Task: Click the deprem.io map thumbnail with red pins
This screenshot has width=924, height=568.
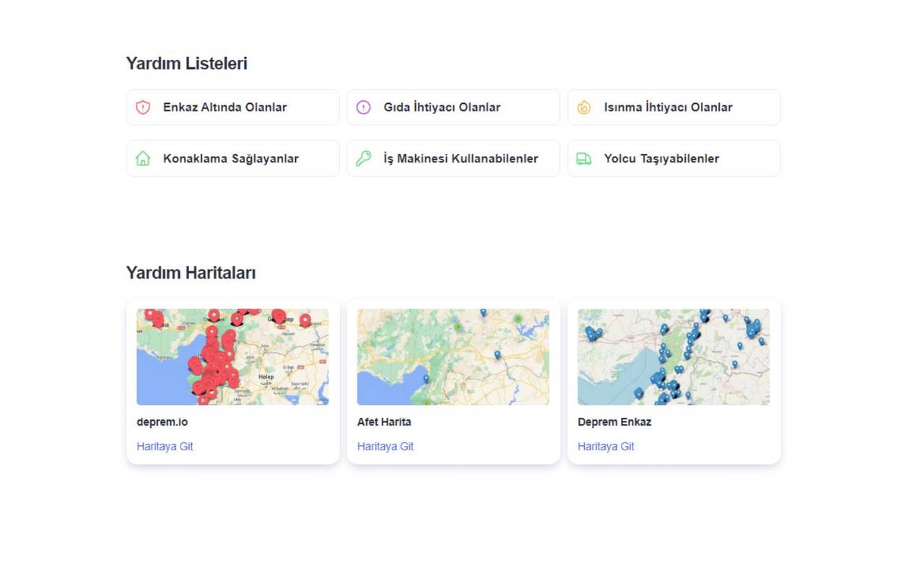Action: click(232, 357)
